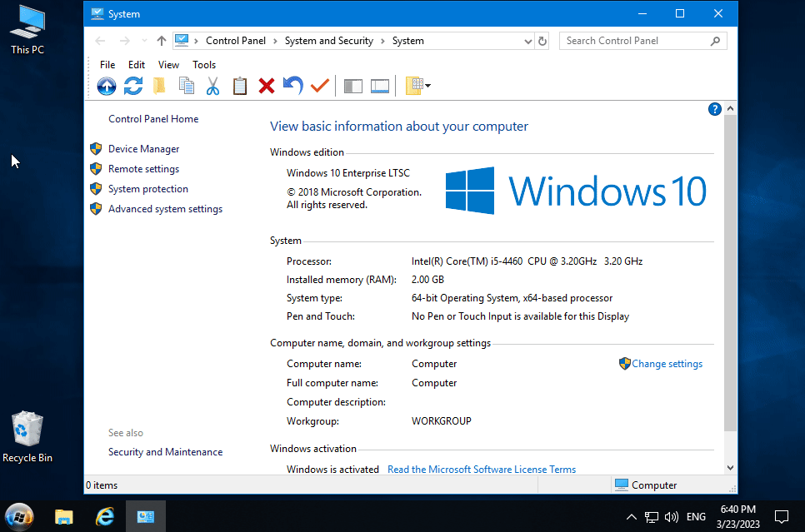Click the scroll up arrow of the scrollbar

click(730, 109)
